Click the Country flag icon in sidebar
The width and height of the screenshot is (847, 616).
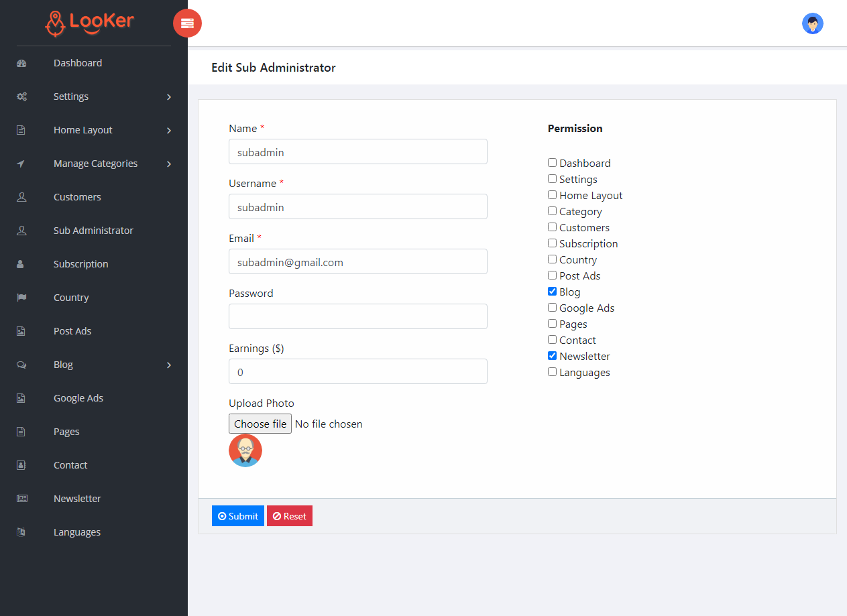click(21, 298)
